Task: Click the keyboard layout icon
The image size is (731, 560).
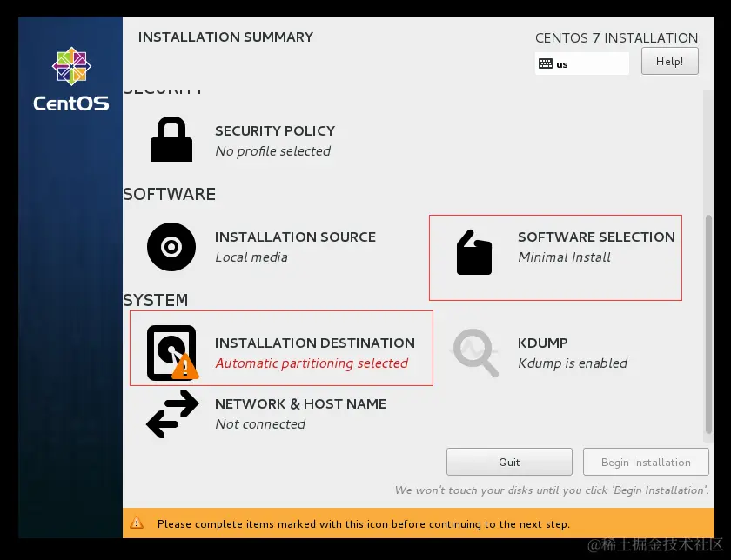Action: [546, 63]
